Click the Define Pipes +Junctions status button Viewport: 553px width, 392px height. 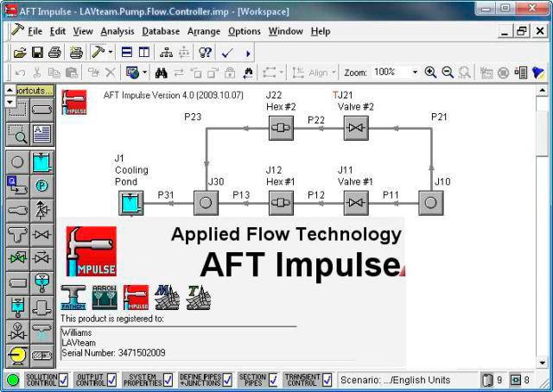pos(199,380)
